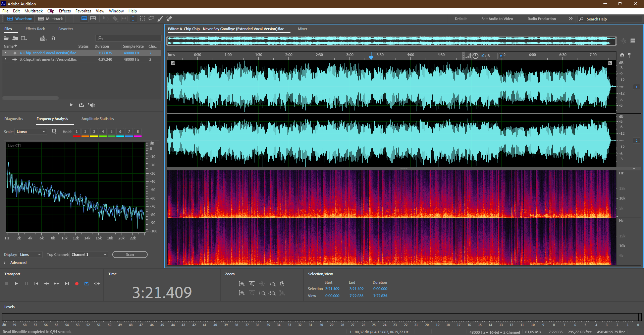Choose the Marquee Selection tool

(142, 19)
